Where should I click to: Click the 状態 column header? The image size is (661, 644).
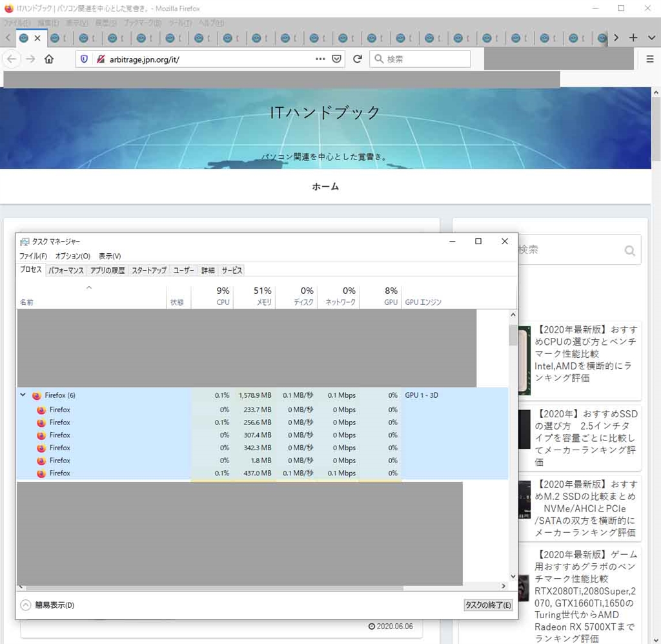[x=179, y=296]
